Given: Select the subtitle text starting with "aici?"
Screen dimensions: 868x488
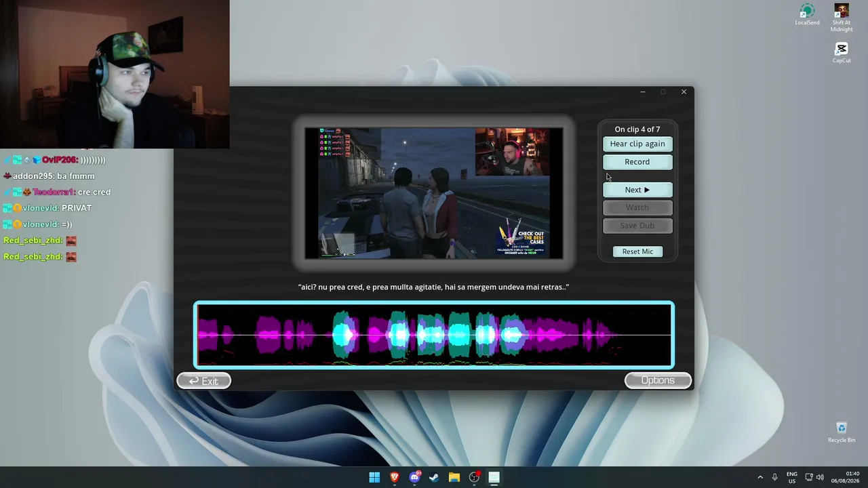Looking at the screenshot, I should pyautogui.click(x=433, y=287).
